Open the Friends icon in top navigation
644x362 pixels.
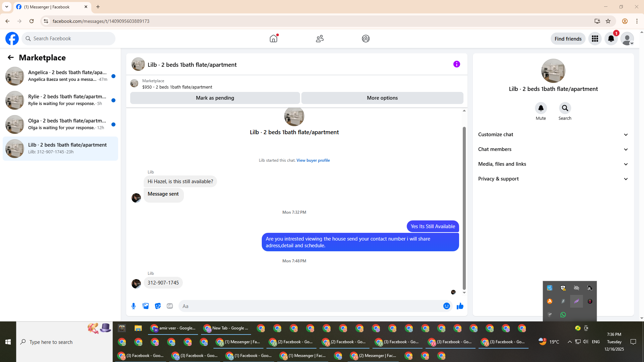[x=320, y=39]
